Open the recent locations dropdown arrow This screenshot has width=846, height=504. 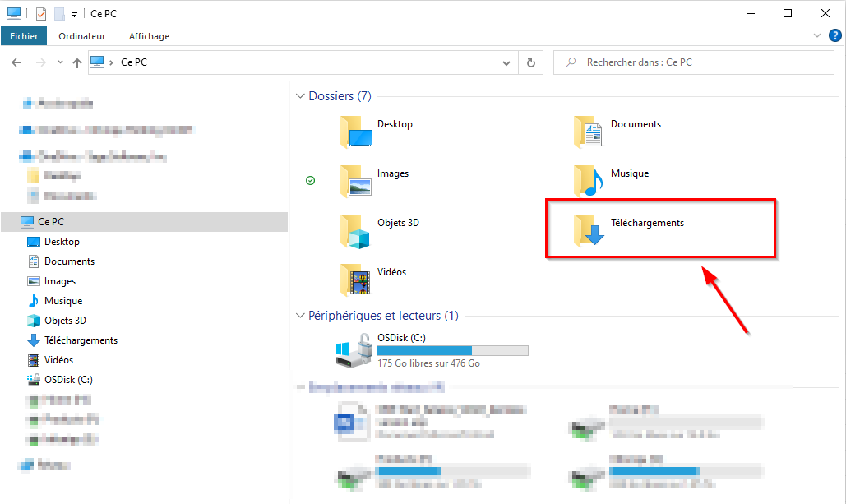pos(61,62)
